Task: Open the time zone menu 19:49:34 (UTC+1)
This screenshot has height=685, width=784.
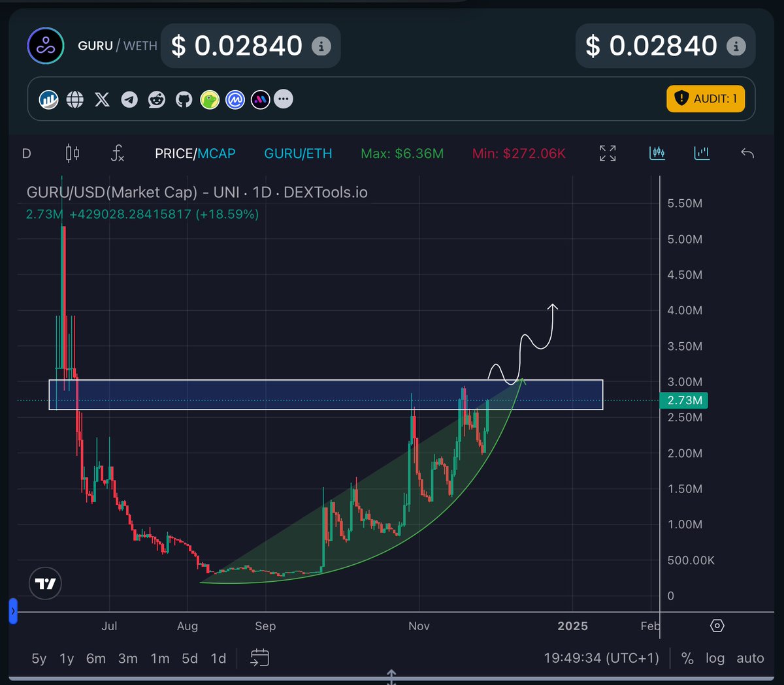Action: point(602,658)
